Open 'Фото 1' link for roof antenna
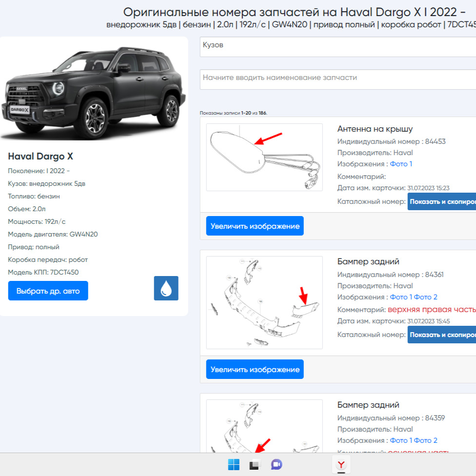The width and height of the screenshot is (476, 476). tap(401, 164)
